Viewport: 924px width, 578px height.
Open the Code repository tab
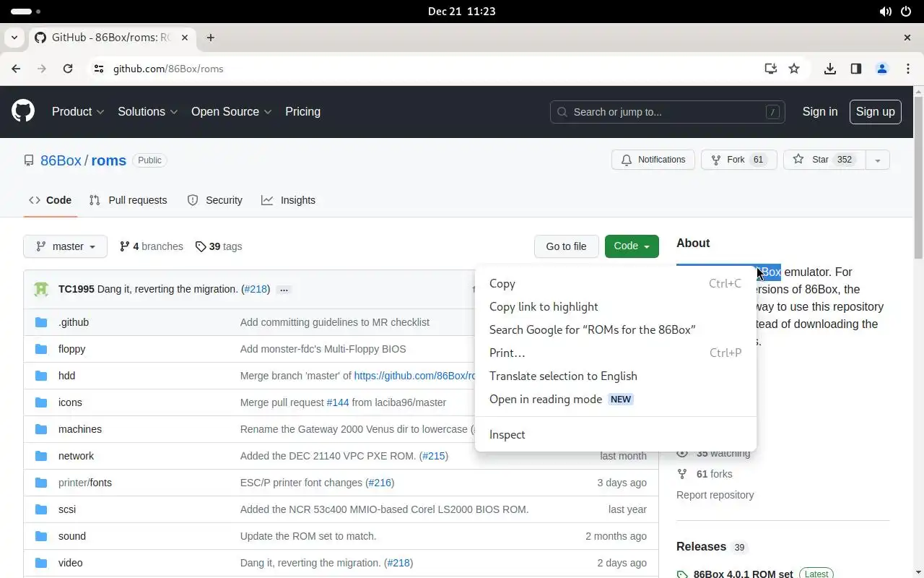coord(50,200)
